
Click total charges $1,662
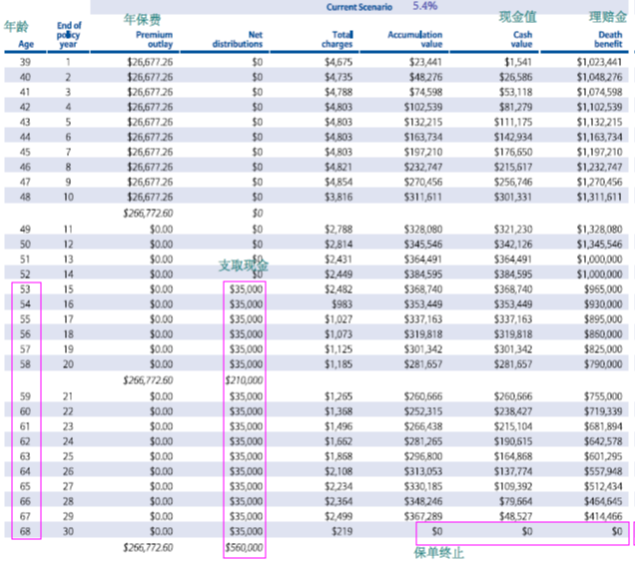click(338, 441)
